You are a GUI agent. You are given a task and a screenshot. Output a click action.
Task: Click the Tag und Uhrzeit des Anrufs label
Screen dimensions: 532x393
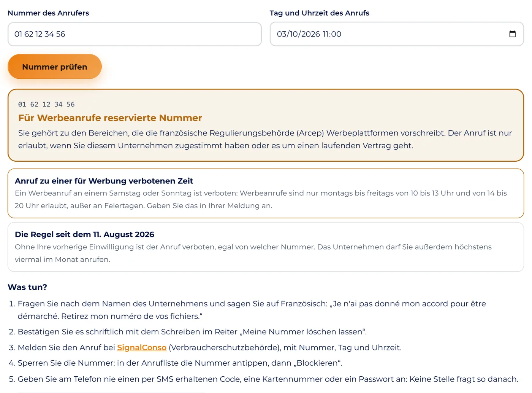(320, 13)
